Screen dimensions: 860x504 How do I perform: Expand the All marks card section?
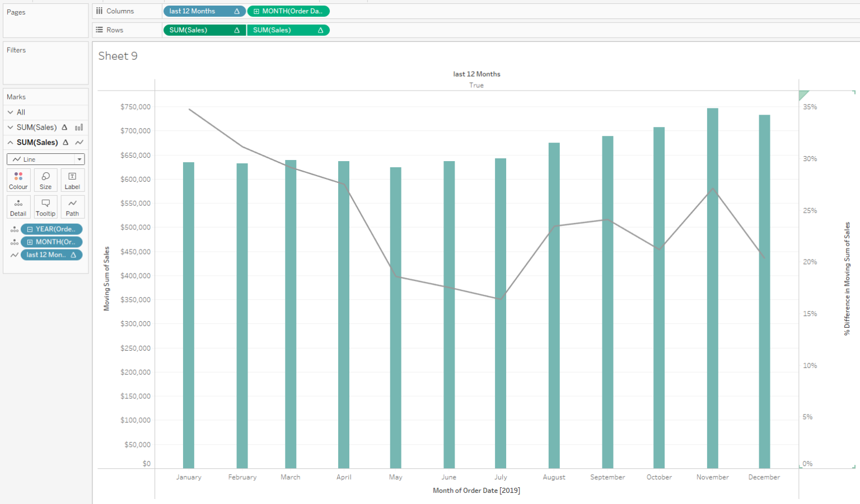[10, 112]
